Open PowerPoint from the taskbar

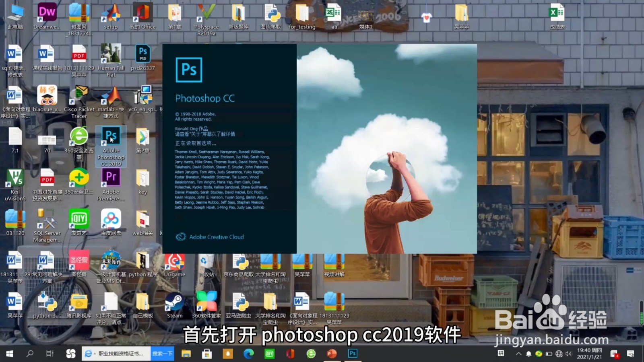(x=332, y=354)
